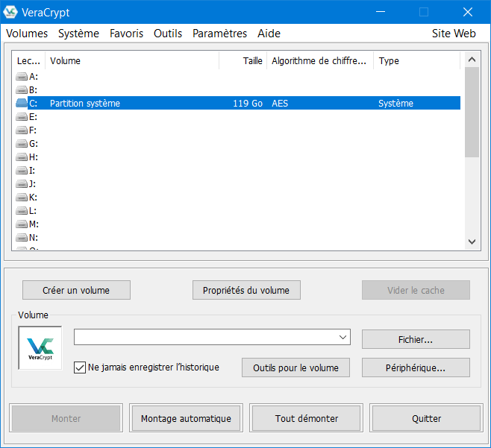Minimize the VeraCrypt window
Image resolution: width=491 pixels, height=448 pixels.
tap(381, 12)
